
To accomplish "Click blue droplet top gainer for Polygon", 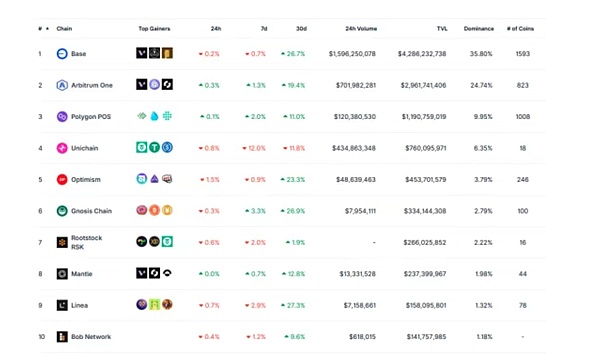I will click(x=154, y=116).
